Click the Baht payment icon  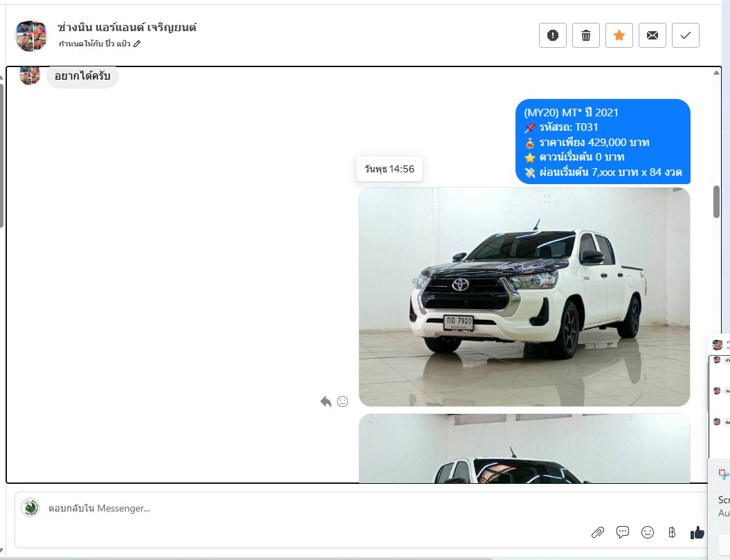coord(672,532)
